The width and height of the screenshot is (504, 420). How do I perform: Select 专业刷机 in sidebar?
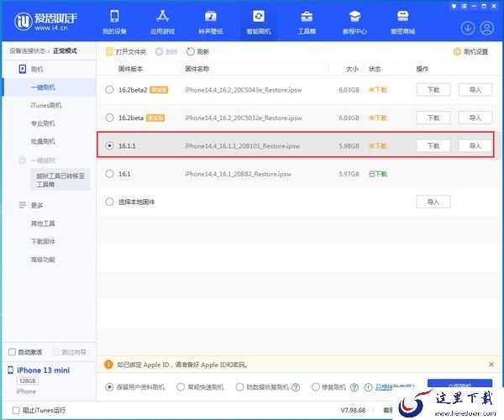pyautogui.click(x=43, y=123)
